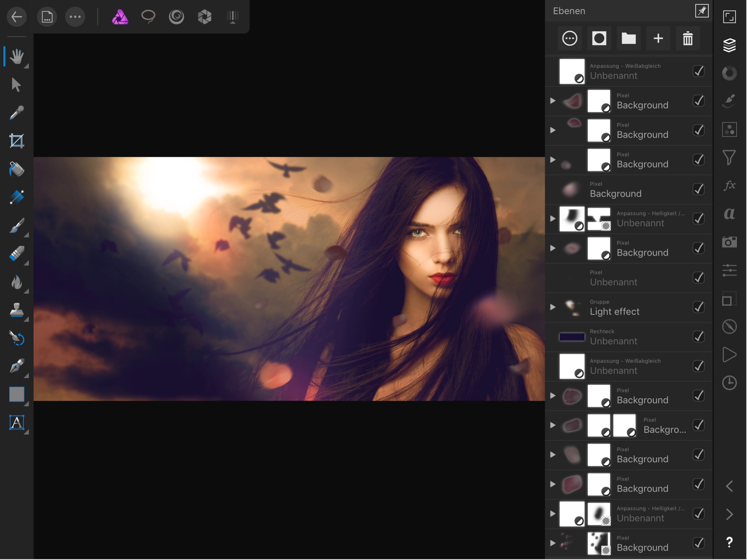Viewport: 747px width, 560px height.
Task: Select the Flood Fill bucket tool
Action: (16, 169)
